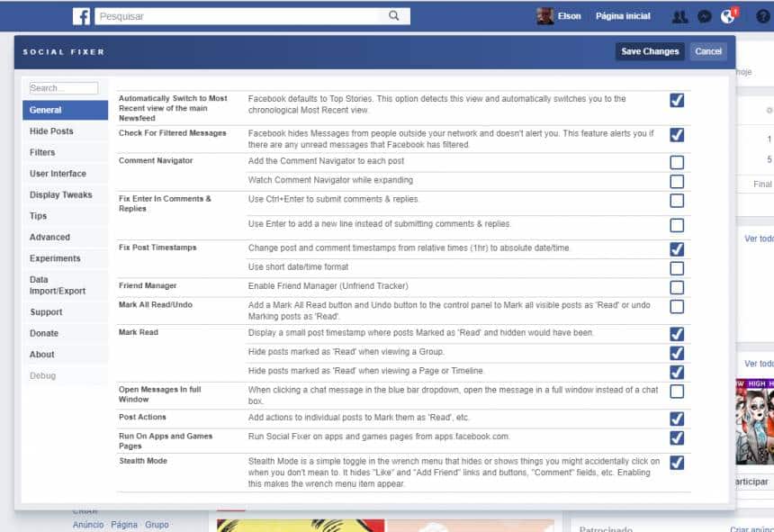Viewport: 774px width, 532px height.
Task: Go to the Support tab
Action: (65, 311)
